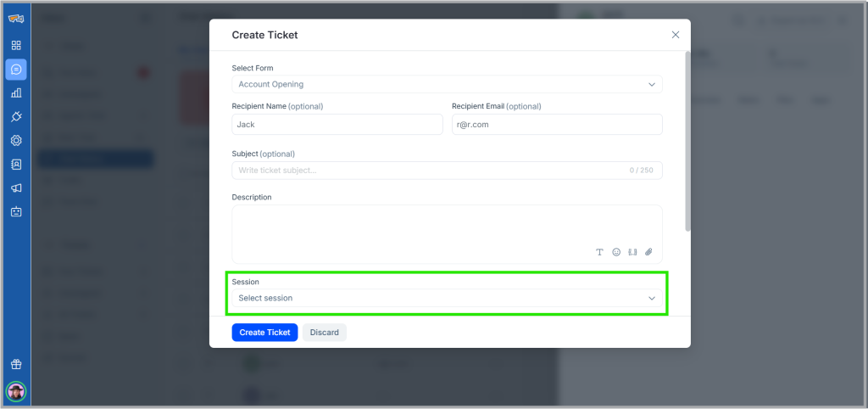Viewport: 868px width, 409px height.
Task: Open the campaigns megaphone icon
Action: (16, 188)
